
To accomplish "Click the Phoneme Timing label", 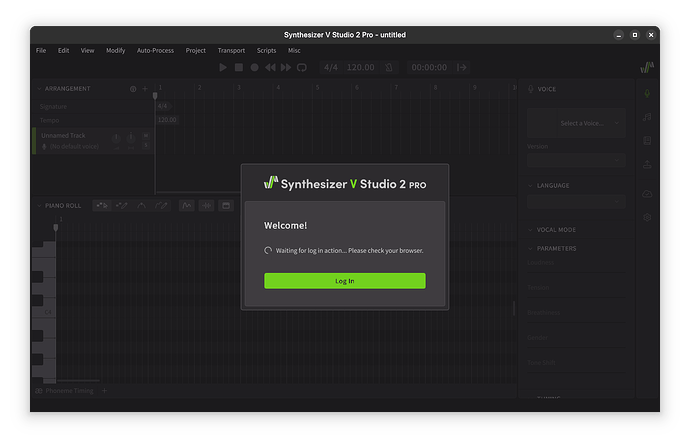I will [x=69, y=391].
